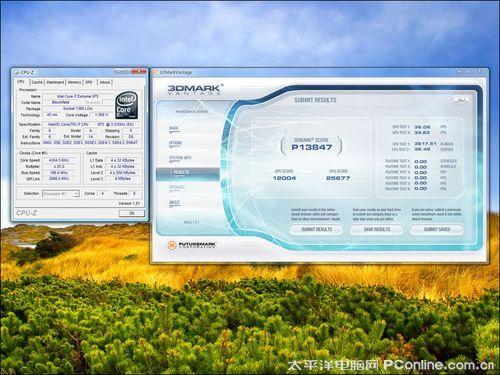Click the SUBMIT RESULTS button
The width and height of the screenshot is (500, 375).
pyautogui.click(x=316, y=229)
